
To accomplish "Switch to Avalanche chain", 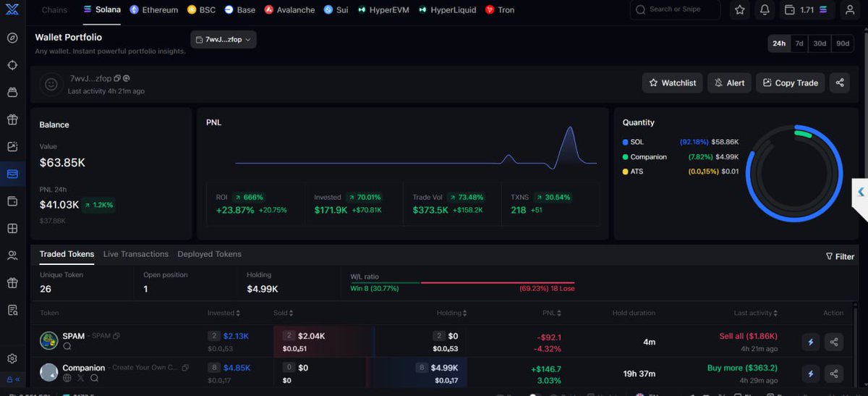I will pyautogui.click(x=289, y=10).
